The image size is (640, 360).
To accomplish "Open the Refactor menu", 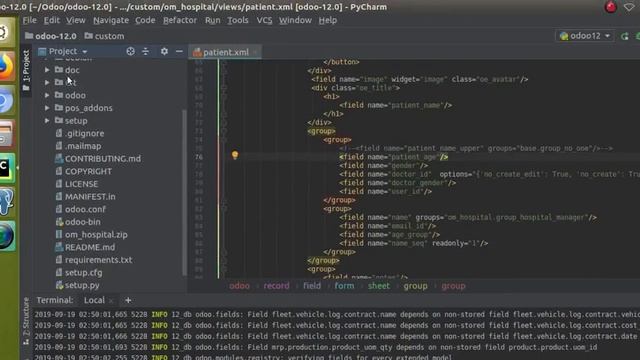I will (x=180, y=20).
